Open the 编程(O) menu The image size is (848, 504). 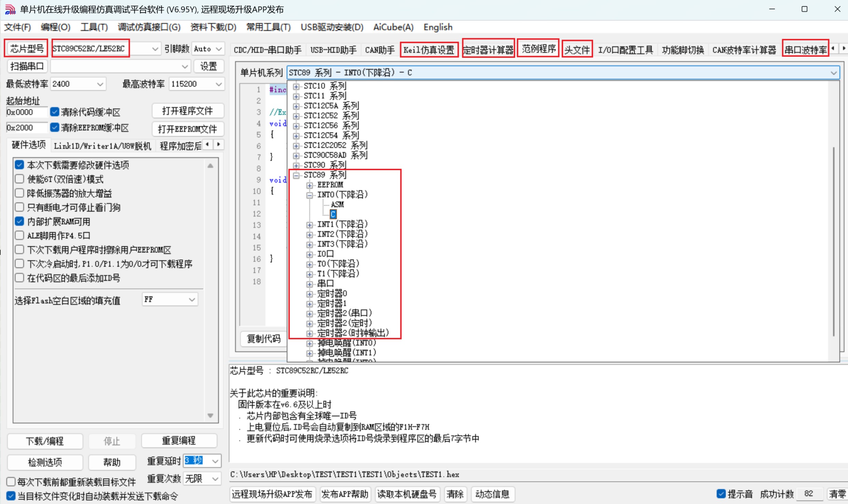point(55,27)
